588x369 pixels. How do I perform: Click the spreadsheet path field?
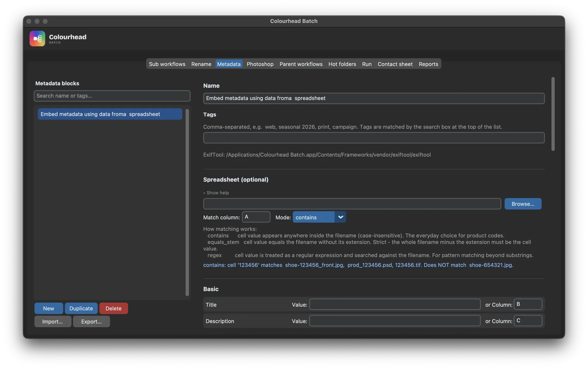point(352,204)
